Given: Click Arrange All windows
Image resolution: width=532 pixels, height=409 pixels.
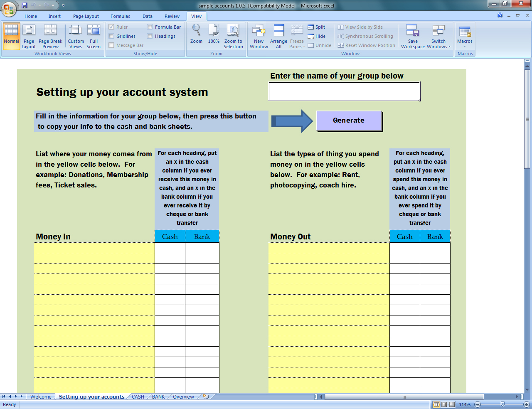Looking at the screenshot, I should click(x=278, y=36).
